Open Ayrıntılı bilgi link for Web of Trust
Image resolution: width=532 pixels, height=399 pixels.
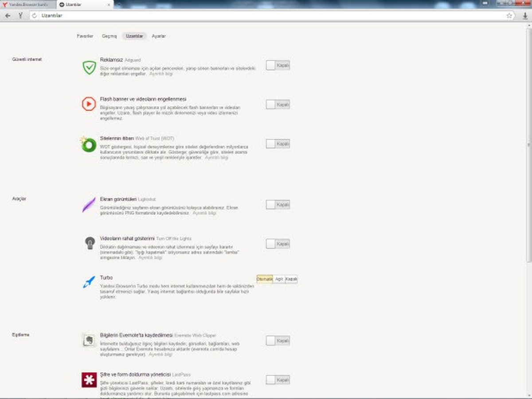[x=216, y=157]
